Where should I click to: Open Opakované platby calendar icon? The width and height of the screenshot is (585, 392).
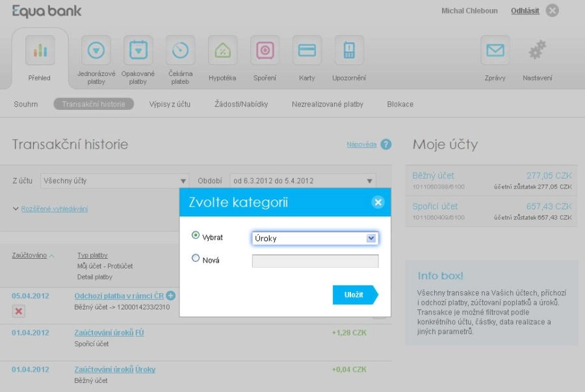138,51
